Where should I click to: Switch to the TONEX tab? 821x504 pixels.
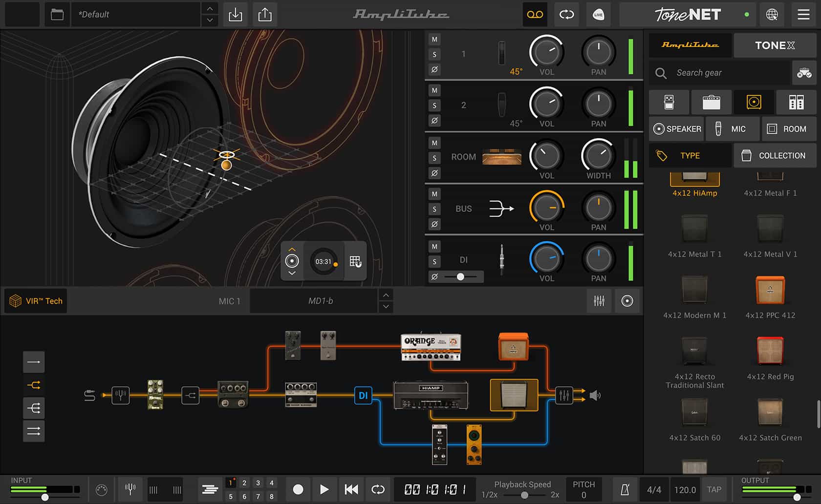(775, 45)
